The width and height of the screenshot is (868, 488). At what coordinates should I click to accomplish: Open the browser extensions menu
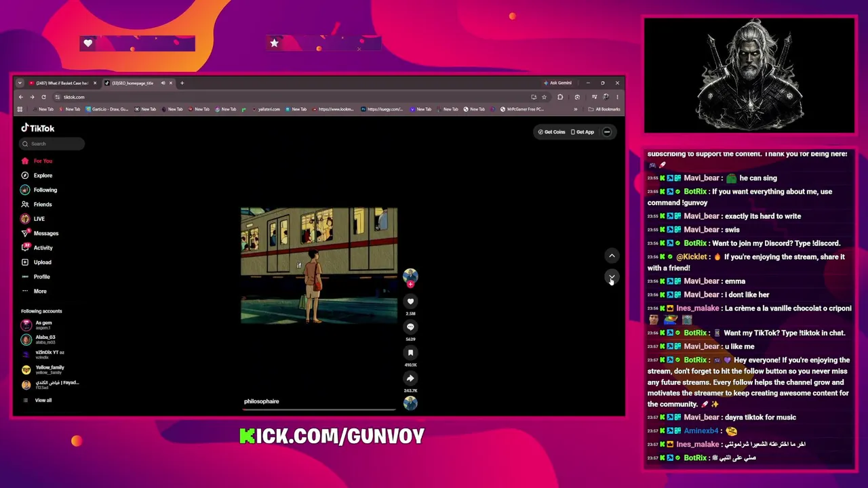pos(560,97)
